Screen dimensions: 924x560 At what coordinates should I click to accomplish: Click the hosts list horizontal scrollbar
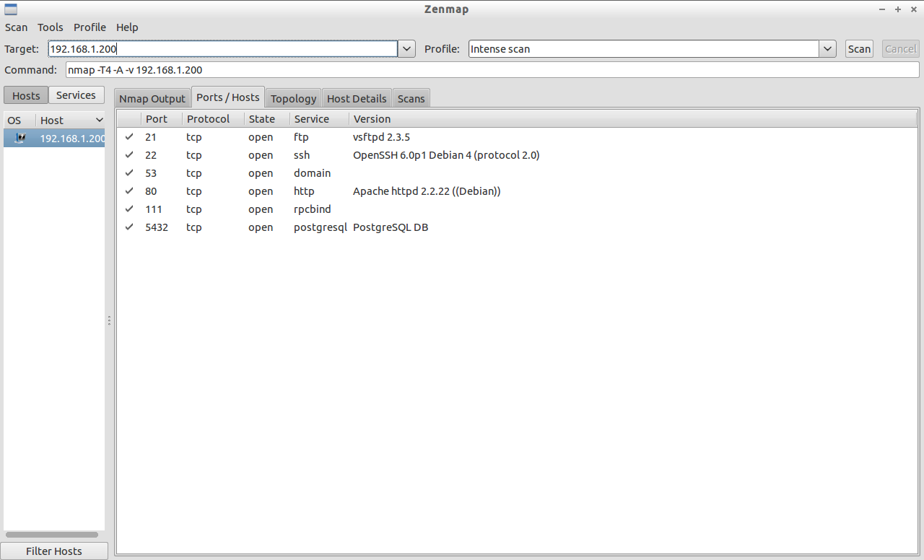[51, 535]
